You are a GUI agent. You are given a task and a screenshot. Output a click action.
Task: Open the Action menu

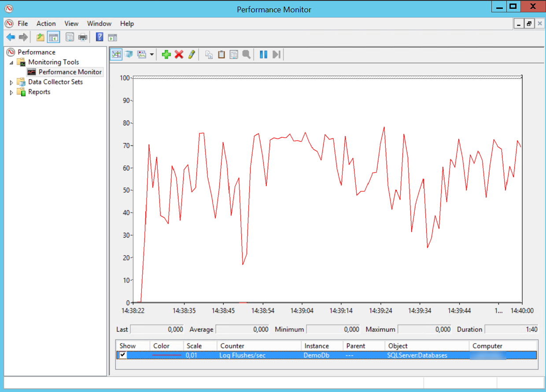pyautogui.click(x=46, y=24)
